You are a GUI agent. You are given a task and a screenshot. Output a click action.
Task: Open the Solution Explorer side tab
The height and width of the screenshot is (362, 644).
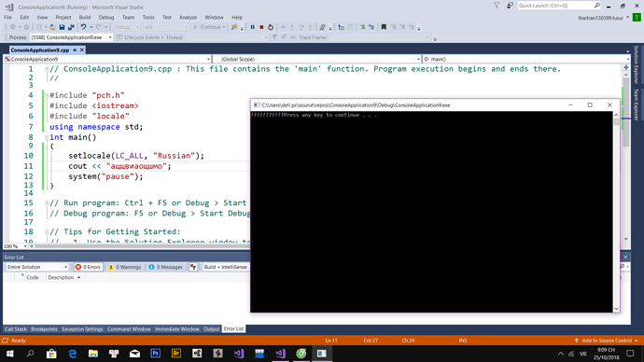636,64
